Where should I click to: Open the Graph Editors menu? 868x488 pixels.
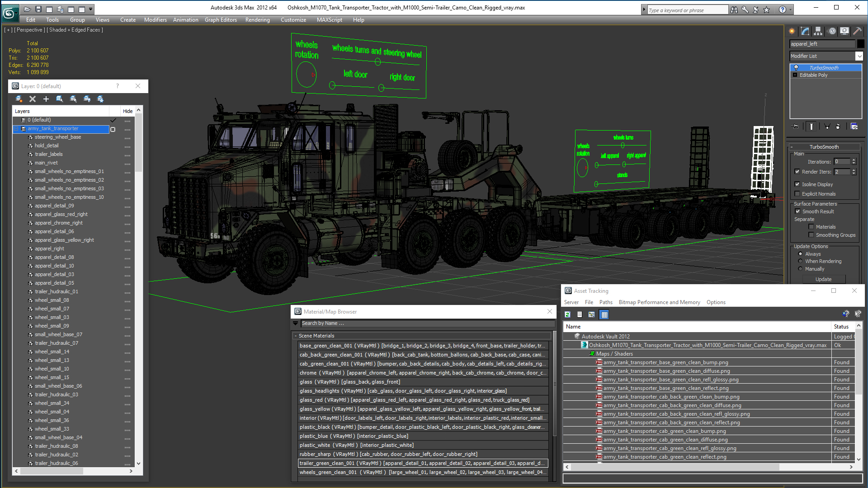coord(221,20)
